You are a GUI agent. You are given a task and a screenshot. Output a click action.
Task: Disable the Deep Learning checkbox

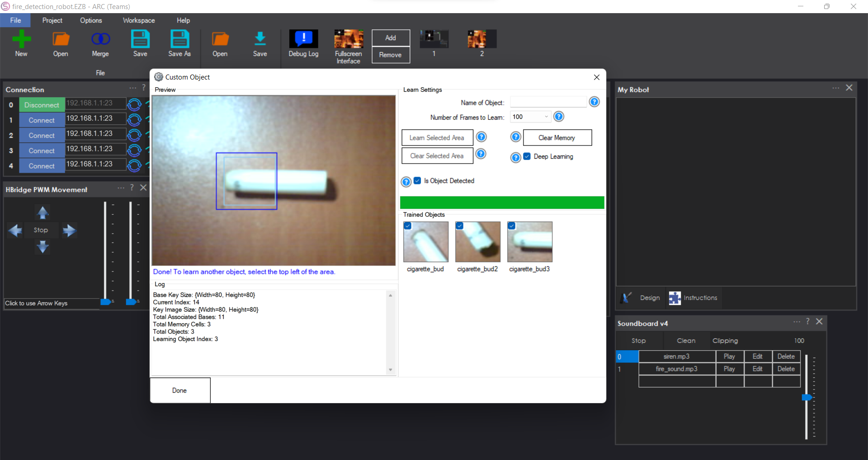pos(527,156)
